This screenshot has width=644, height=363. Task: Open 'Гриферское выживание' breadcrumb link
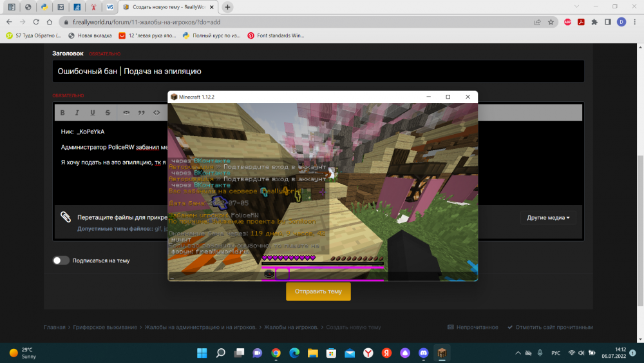coord(105,328)
